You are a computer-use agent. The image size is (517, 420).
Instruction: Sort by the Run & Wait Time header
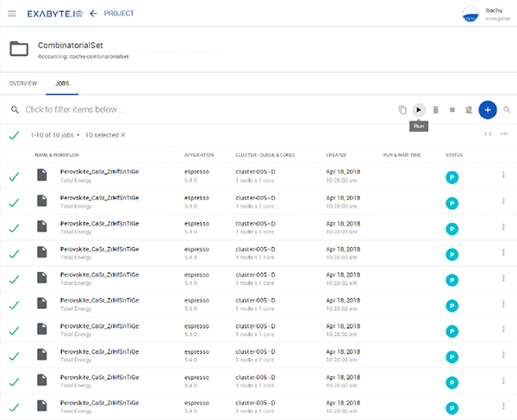(402, 155)
